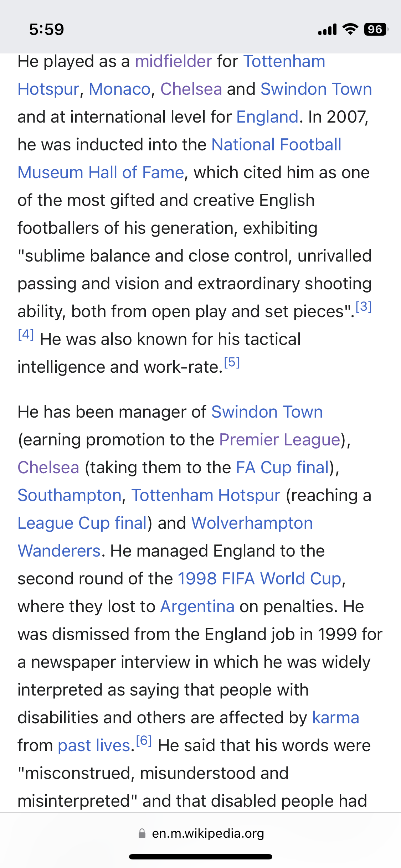The height and width of the screenshot is (868, 401).
Task: Open the FA Cup final link
Action: [x=283, y=467]
